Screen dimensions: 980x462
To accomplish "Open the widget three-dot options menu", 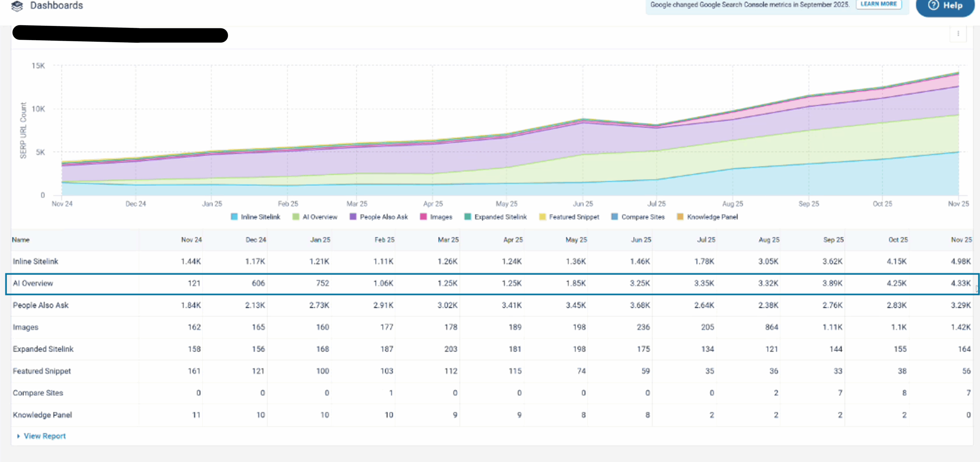I will pos(958,34).
